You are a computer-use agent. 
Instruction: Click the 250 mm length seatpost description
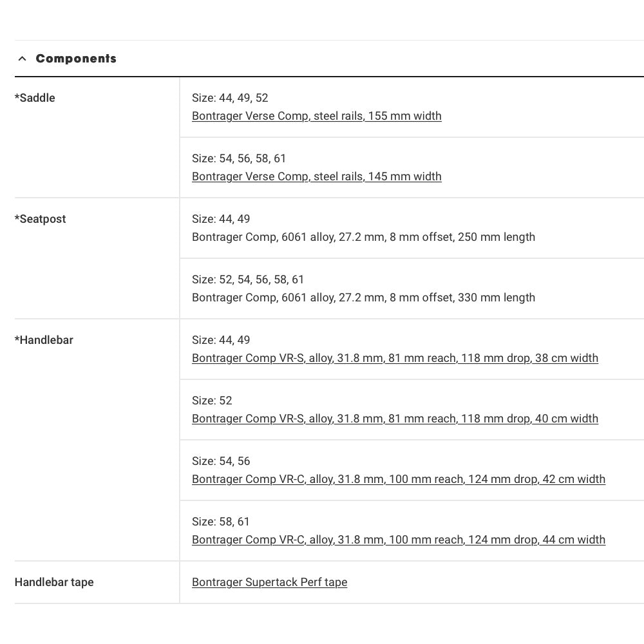click(x=363, y=237)
